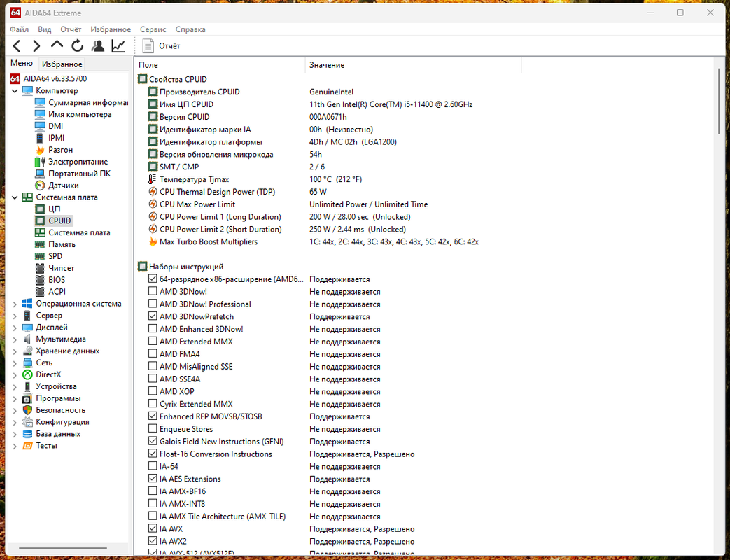The image size is (730, 560).
Task: Click the Enhanced REP MOVSB/STOSB checkbox
Action: tap(153, 416)
